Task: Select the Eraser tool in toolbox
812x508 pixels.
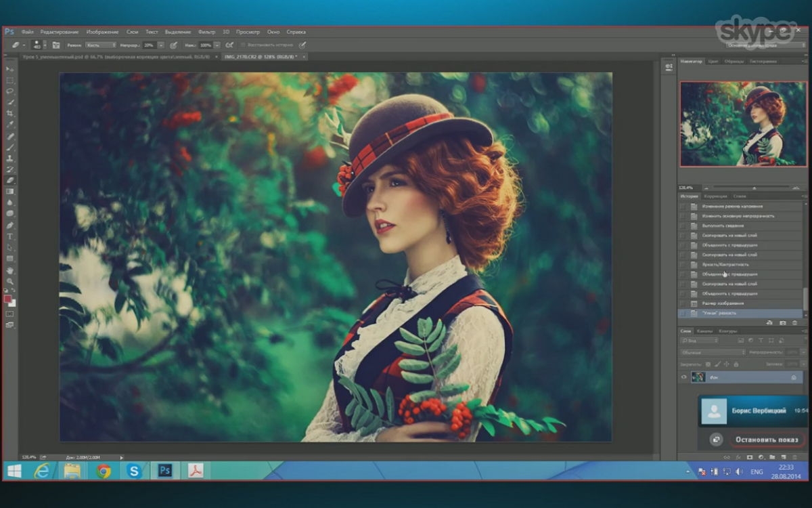Action: click(10, 180)
